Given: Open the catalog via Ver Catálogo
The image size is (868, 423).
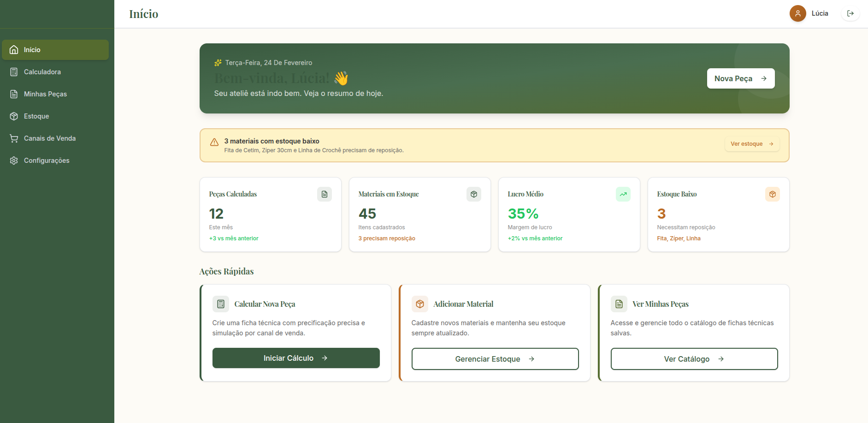Looking at the screenshot, I should point(694,359).
